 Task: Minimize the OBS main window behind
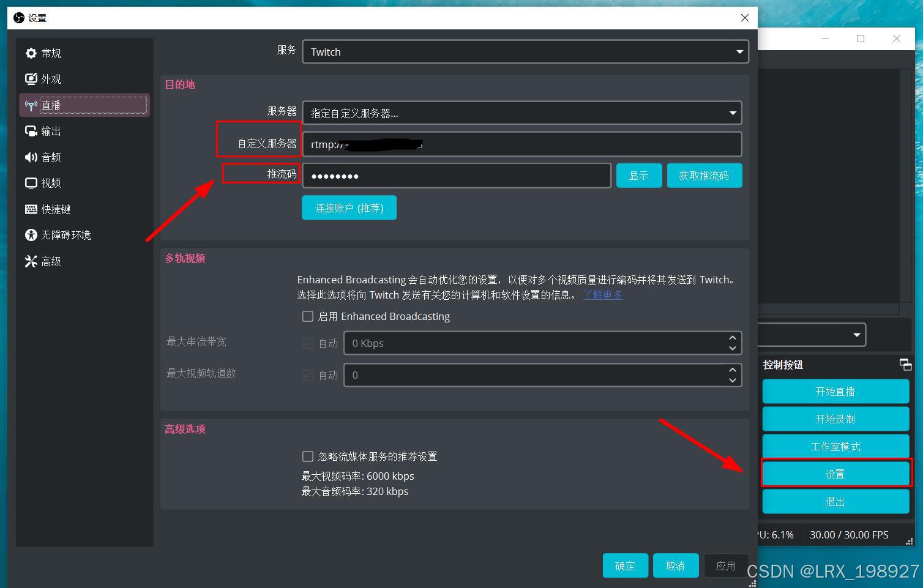point(825,39)
